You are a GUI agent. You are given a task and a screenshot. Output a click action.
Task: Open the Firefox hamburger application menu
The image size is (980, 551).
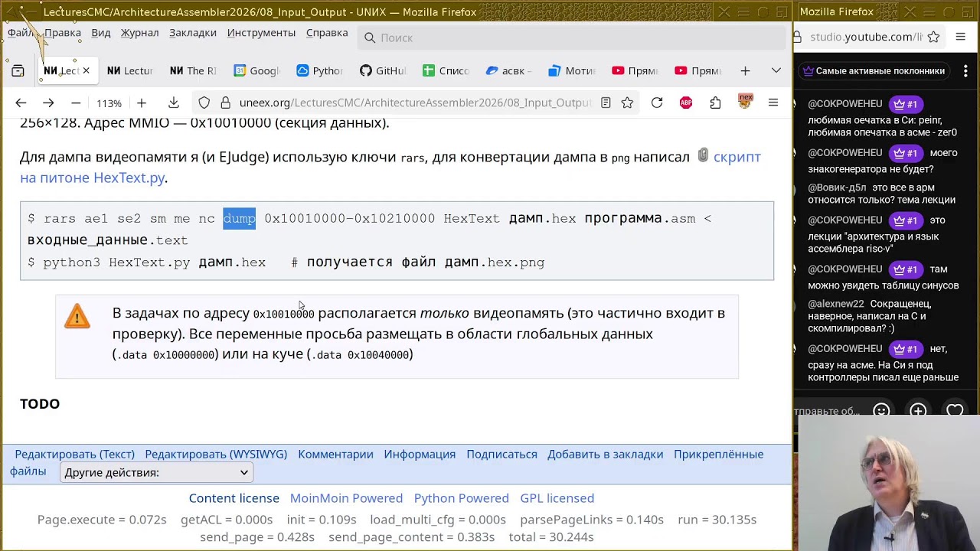point(773,103)
